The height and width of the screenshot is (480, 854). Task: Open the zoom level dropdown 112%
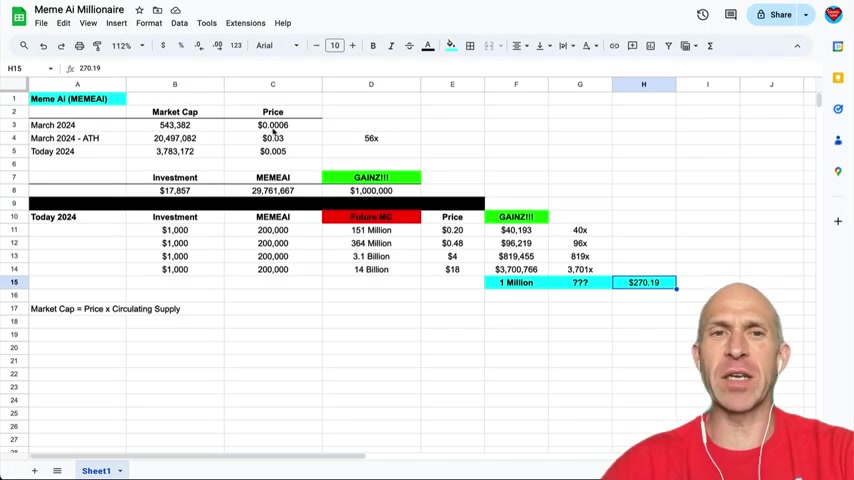coord(128,46)
